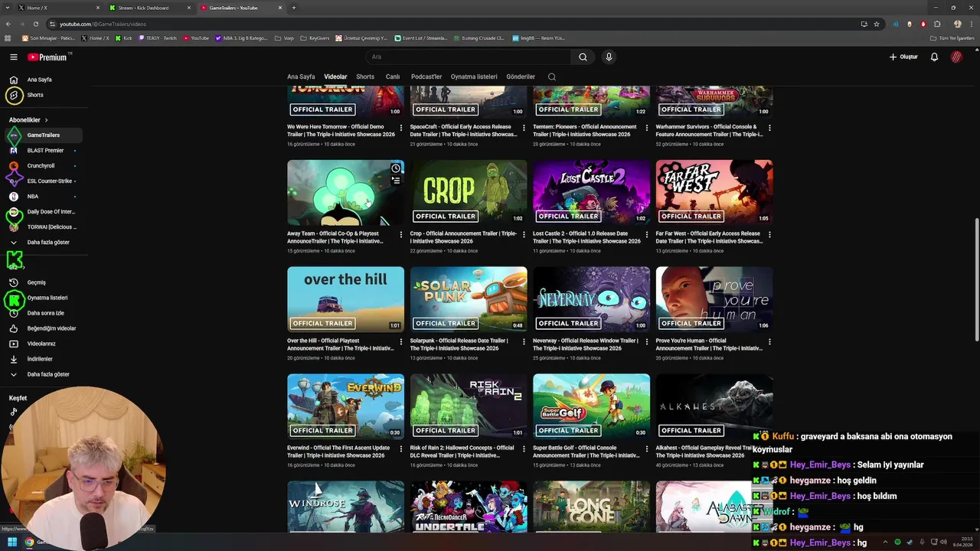
Task: Open the Crop announcement trailer thumbnail
Action: tap(469, 193)
